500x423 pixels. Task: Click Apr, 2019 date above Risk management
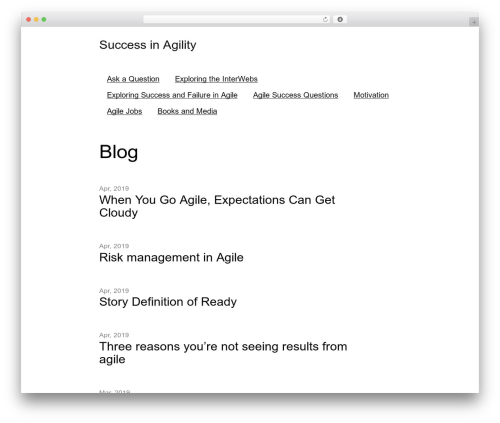pyautogui.click(x=114, y=246)
